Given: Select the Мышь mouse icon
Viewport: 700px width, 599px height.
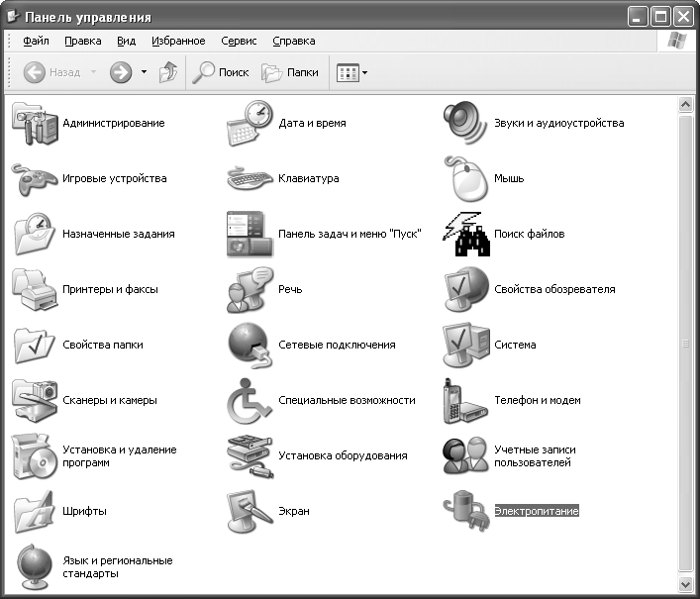Looking at the screenshot, I should [x=465, y=179].
